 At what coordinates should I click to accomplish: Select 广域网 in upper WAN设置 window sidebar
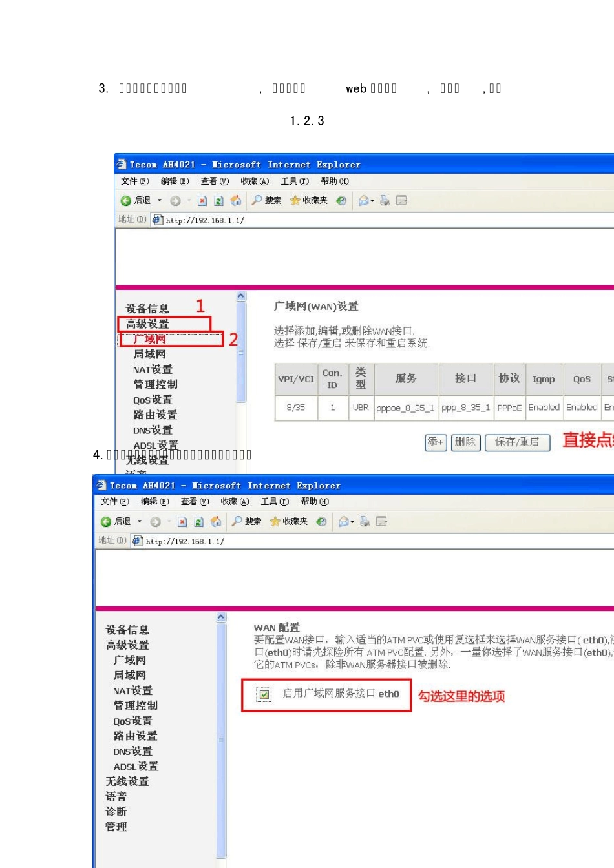[150, 339]
